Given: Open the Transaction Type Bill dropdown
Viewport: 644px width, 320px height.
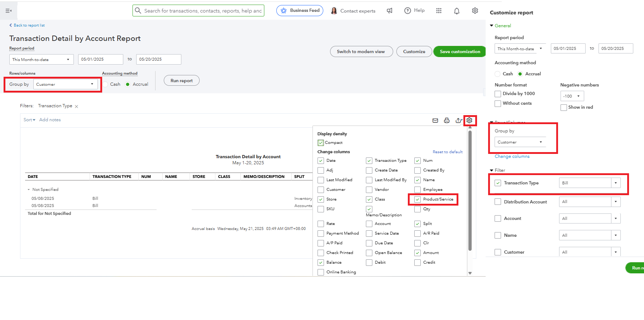Looking at the screenshot, I should click(x=616, y=183).
